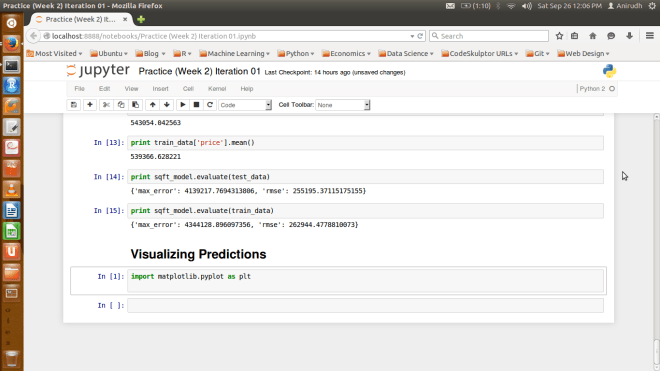Click the Visualizing Predictions heading
Image resolution: width=660 pixels, height=371 pixels.
pyautogui.click(x=198, y=254)
